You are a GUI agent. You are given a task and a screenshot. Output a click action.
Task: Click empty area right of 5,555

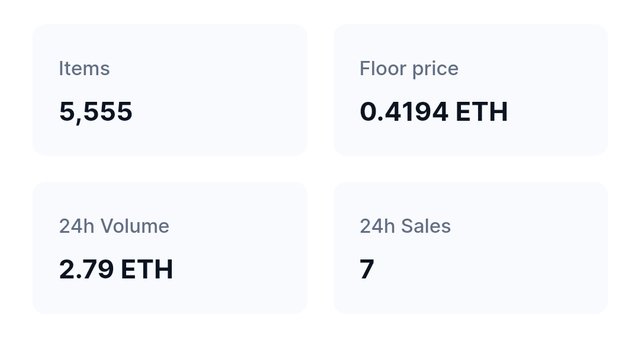tap(220, 111)
